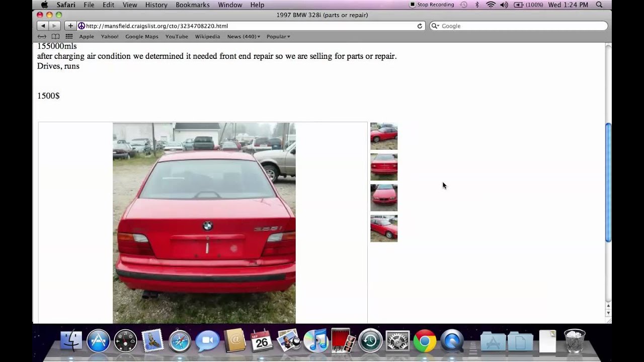Click the URL address field
Viewport: 644px width, 362px height.
(251, 26)
